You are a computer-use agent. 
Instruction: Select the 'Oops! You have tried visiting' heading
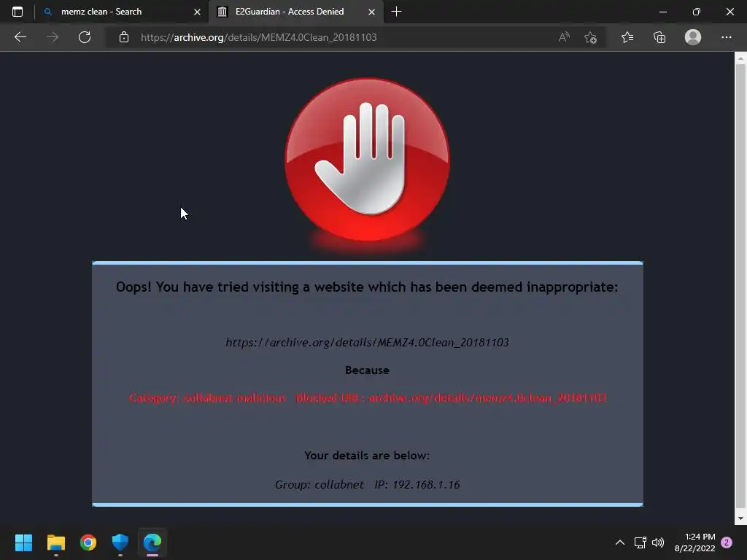click(368, 287)
